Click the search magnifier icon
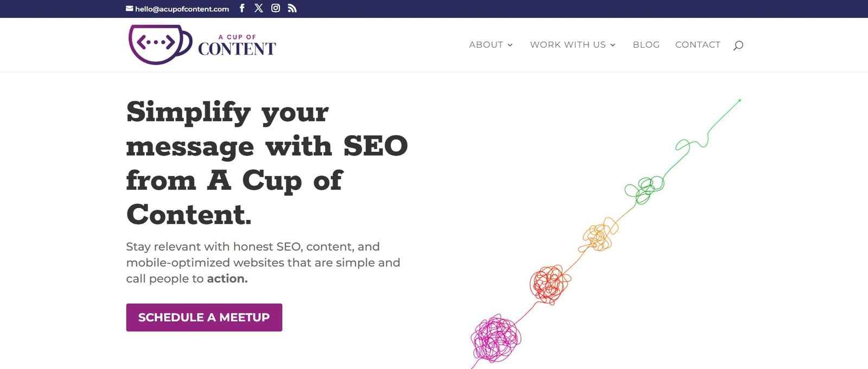 (738, 46)
